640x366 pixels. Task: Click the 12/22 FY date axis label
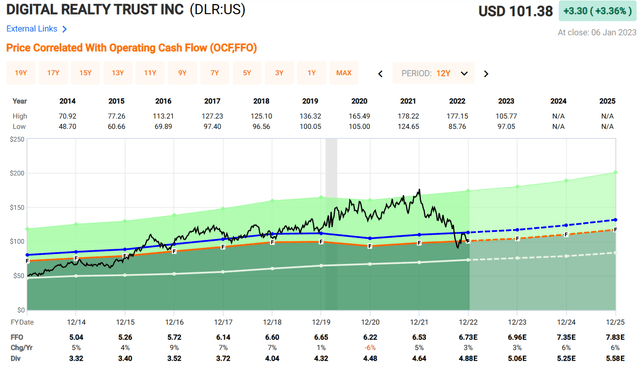pyautogui.click(x=468, y=322)
